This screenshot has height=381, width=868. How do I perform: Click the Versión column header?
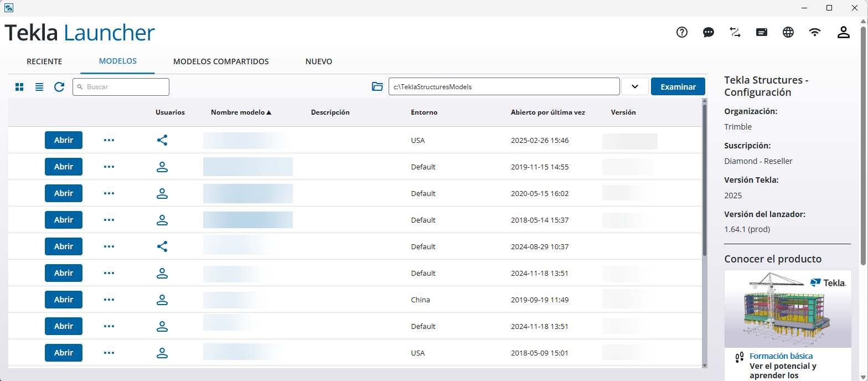pyautogui.click(x=623, y=112)
